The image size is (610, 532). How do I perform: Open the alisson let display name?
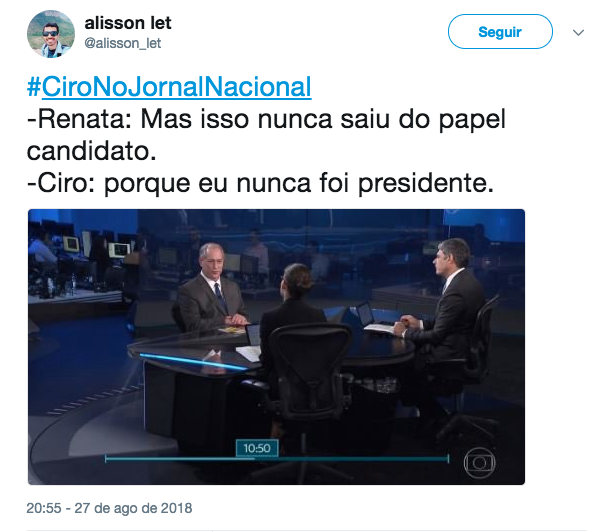128,23
